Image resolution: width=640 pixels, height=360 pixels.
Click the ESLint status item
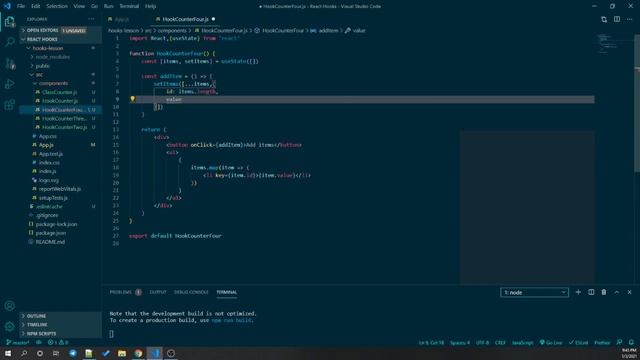coord(578,342)
